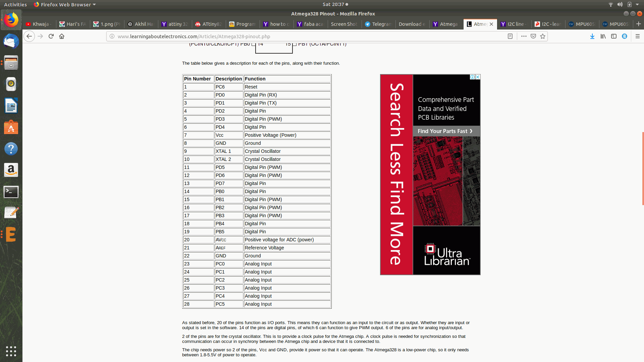Open the Library icon
This screenshot has width=644, height=362.
click(x=603, y=36)
